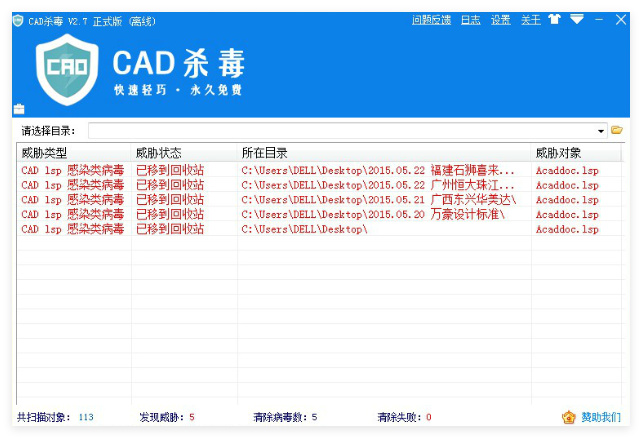Click the CAD shield logo
Image resolution: width=642 pixels, height=438 pixels.
click(67, 70)
